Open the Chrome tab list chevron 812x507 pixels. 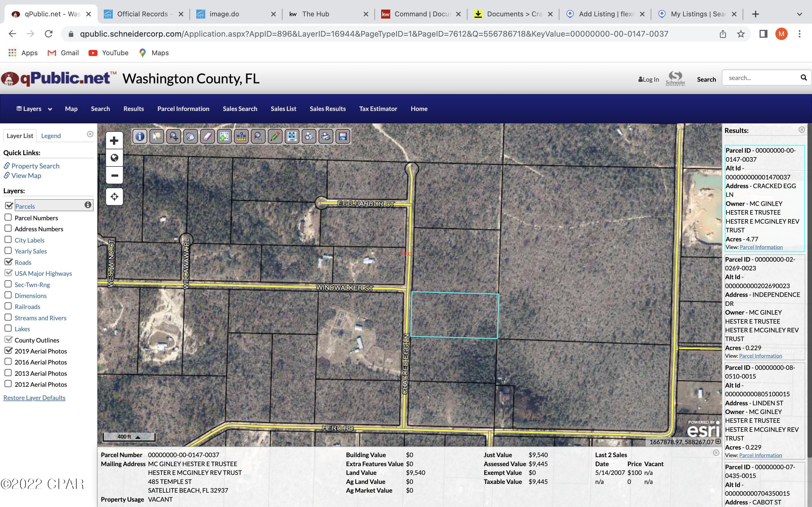click(x=799, y=14)
